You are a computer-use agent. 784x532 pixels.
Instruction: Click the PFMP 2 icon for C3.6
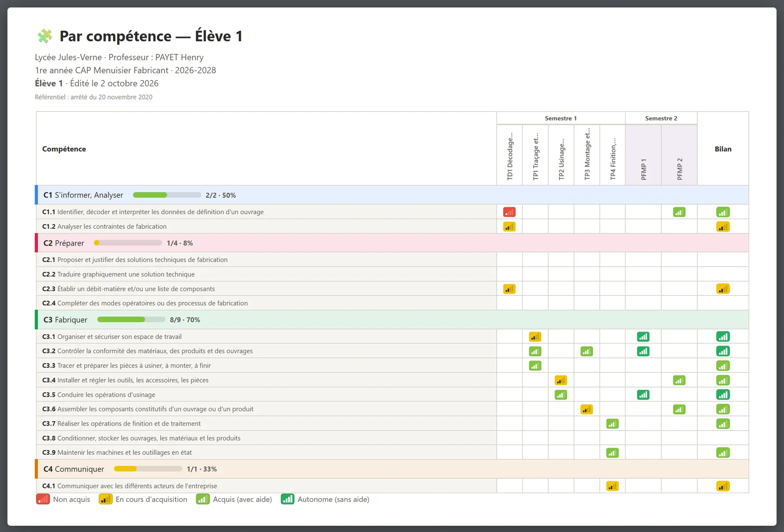click(679, 409)
